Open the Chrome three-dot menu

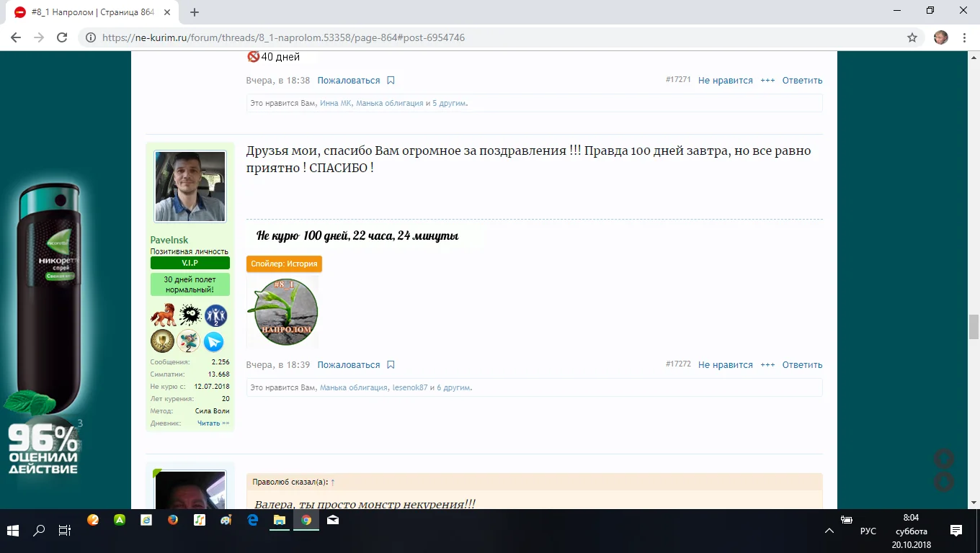point(964,37)
